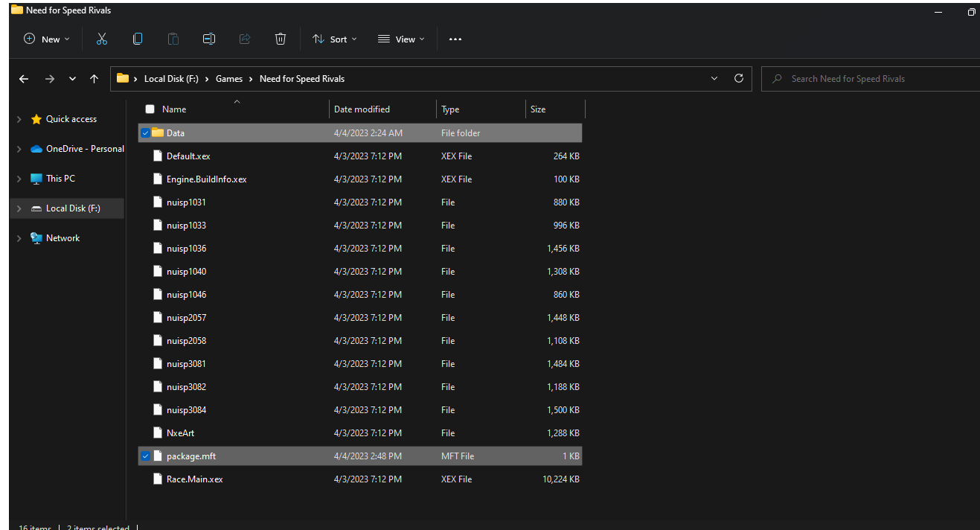Expand the Network tree node
This screenshot has height=530, width=980.
tap(19, 238)
